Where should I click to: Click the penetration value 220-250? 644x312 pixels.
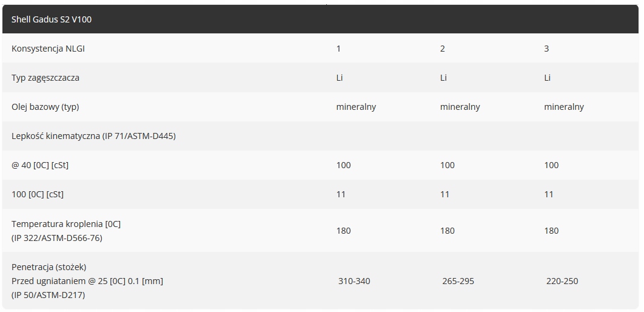click(x=562, y=281)
